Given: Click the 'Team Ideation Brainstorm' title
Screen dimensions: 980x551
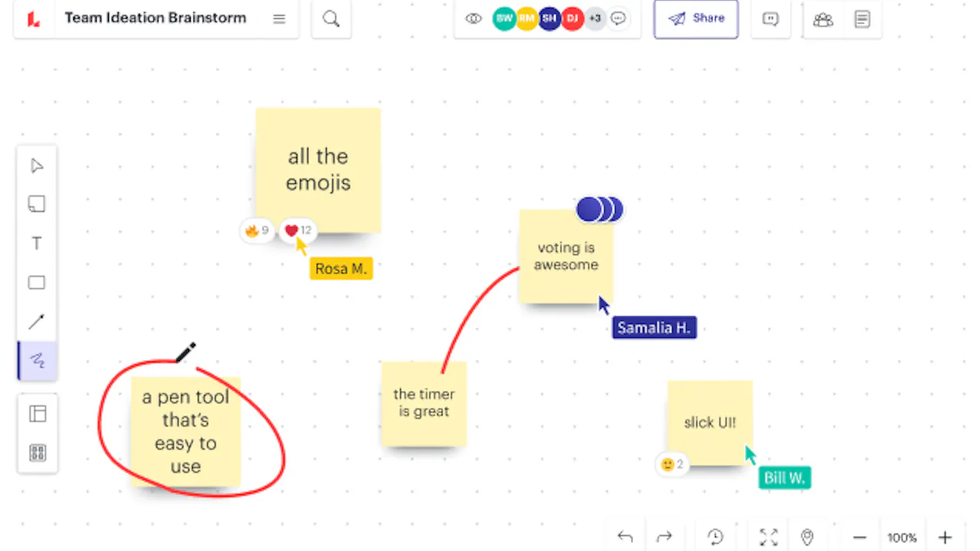Looking at the screenshot, I should point(155,18).
